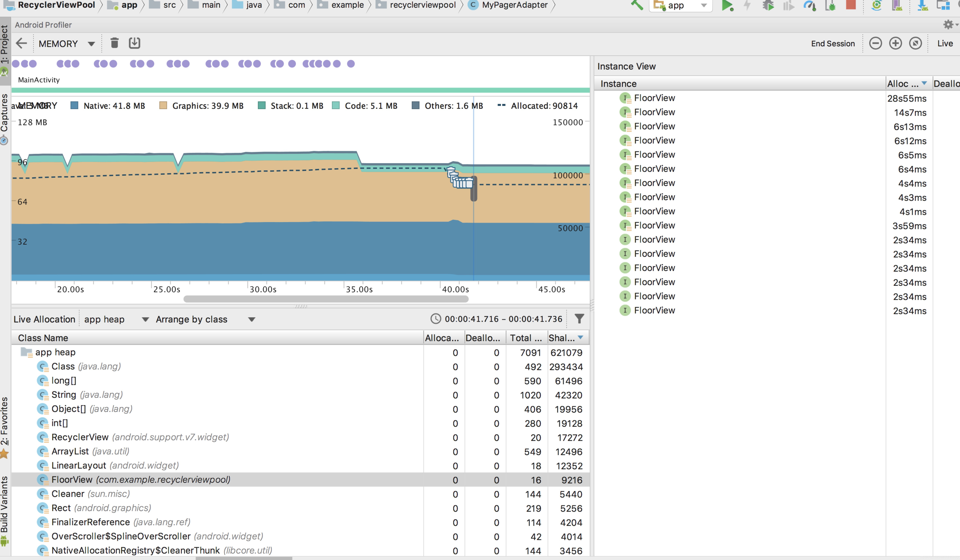Zoom out the timeline with minus icon
Viewport: 960px width, 560px height.
875,43
